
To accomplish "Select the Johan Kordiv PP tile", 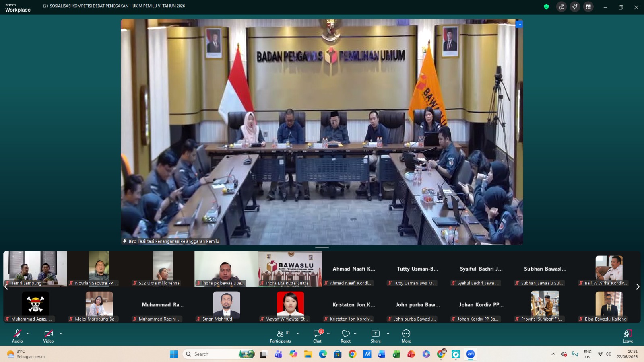I will [x=481, y=305].
